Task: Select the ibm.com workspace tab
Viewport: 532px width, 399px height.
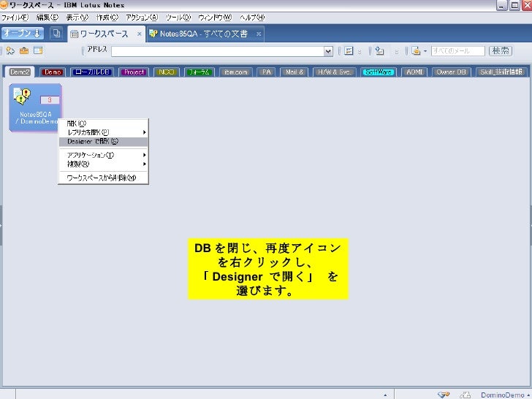Action: pos(236,72)
